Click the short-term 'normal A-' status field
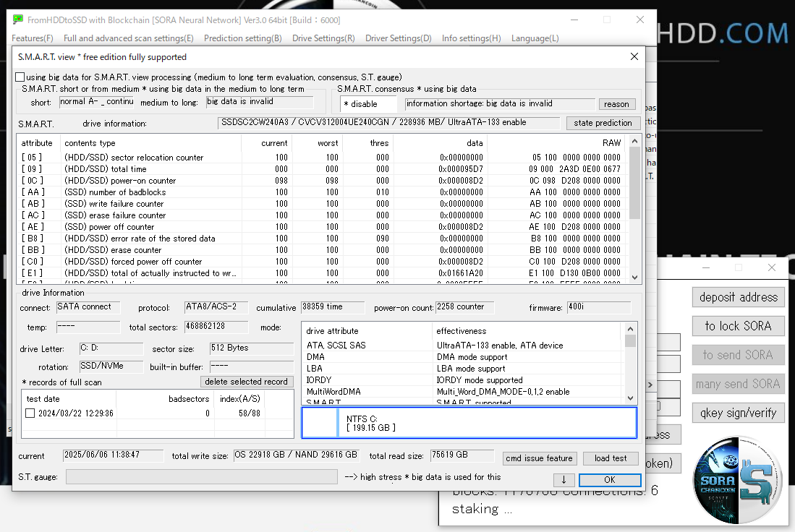Viewport: 795px width, 532px height. (96, 102)
